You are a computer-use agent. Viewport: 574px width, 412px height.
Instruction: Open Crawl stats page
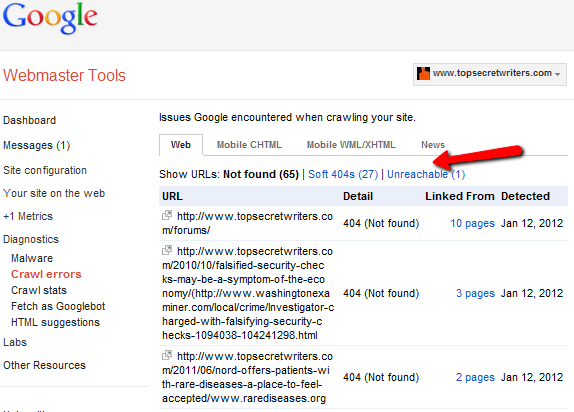tap(39, 290)
